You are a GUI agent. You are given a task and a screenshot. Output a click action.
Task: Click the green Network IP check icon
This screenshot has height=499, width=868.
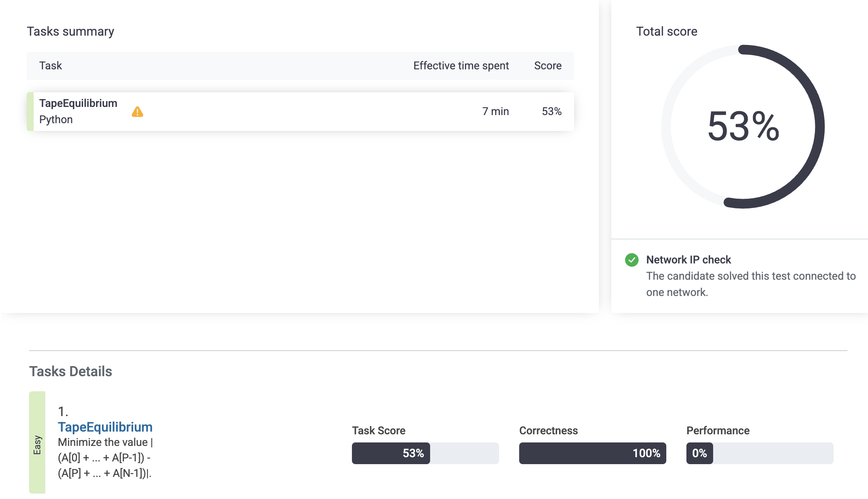[631, 260]
